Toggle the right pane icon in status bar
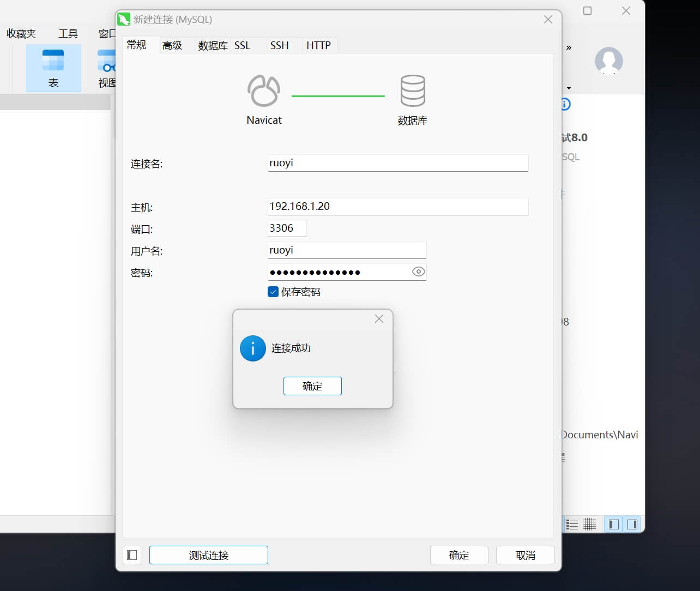The width and height of the screenshot is (700, 591). pyautogui.click(x=632, y=524)
